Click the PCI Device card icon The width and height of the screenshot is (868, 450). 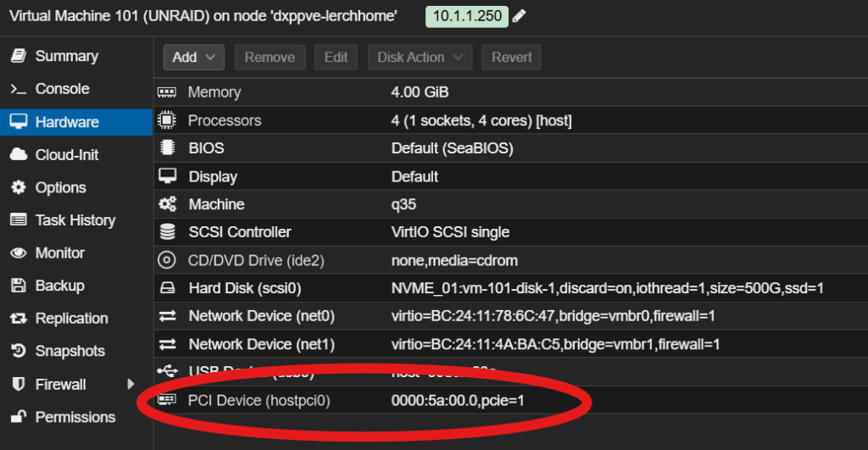coord(167,400)
